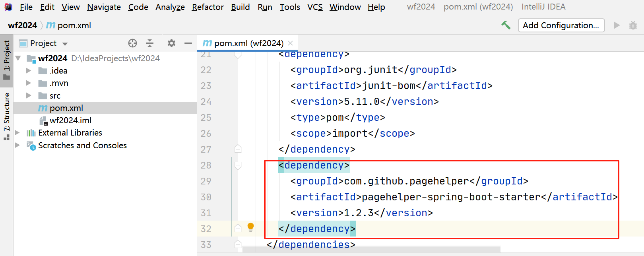Open Project panel settings gear
Screen dimensions: 644x256
[x=171, y=43]
